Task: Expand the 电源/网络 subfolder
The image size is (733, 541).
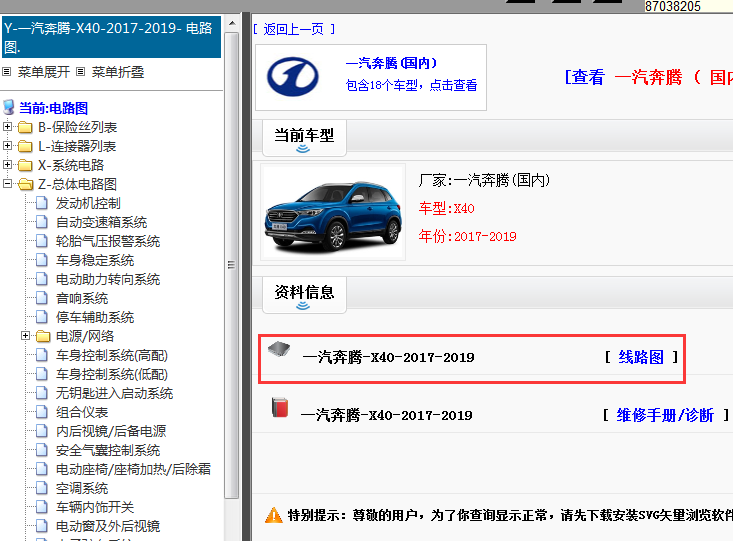Action: 26,336
